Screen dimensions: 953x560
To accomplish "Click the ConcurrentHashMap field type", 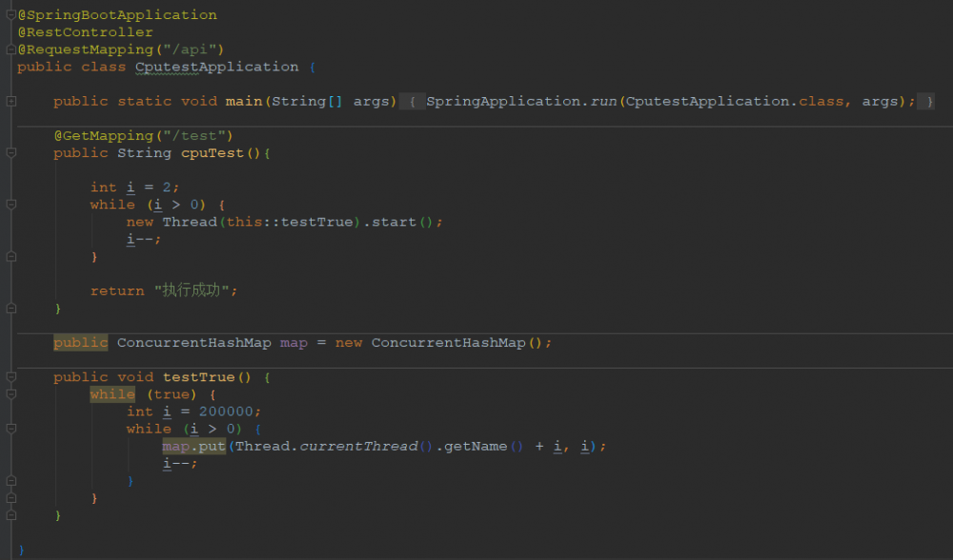I will click(x=193, y=343).
